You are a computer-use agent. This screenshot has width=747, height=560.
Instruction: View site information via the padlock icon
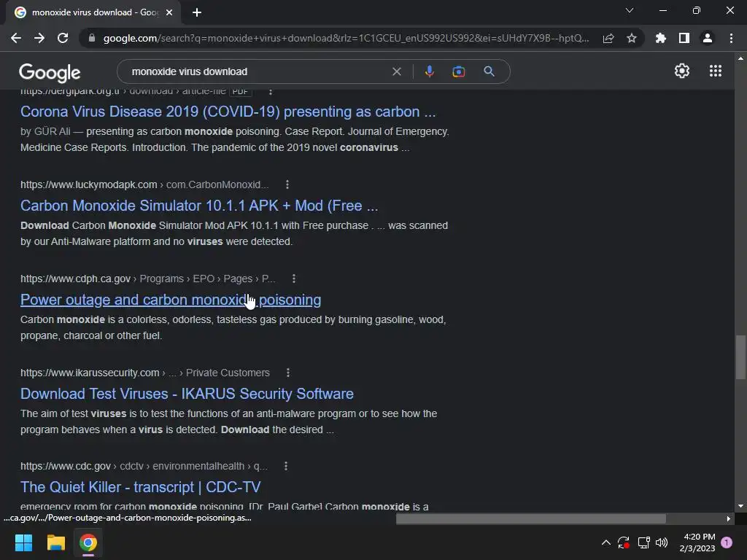92,38
